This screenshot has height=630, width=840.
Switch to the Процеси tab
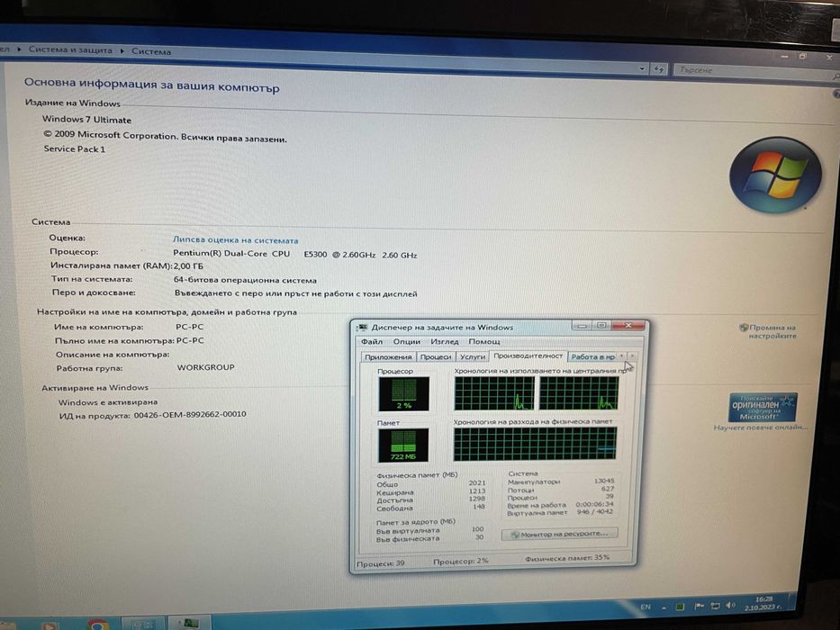coord(436,356)
